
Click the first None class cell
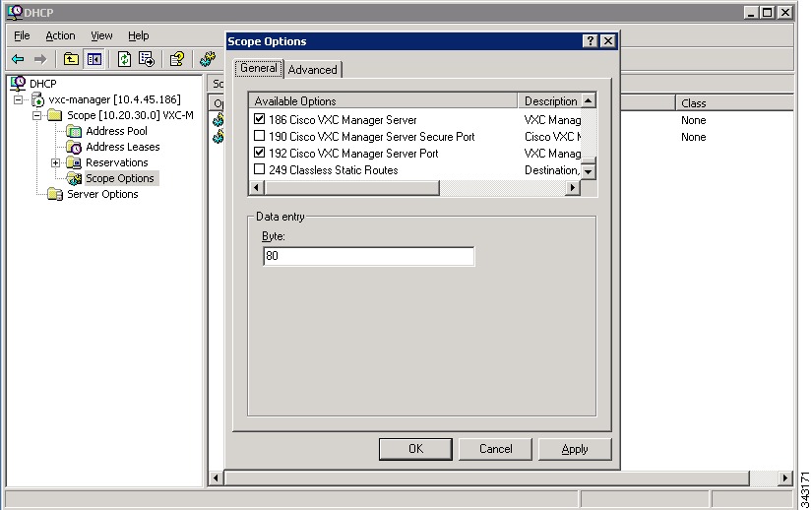coord(694,120)
